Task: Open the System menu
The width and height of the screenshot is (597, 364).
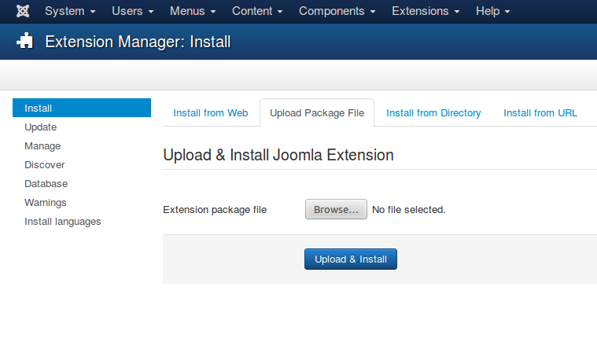Action: (x=70, y=11)
